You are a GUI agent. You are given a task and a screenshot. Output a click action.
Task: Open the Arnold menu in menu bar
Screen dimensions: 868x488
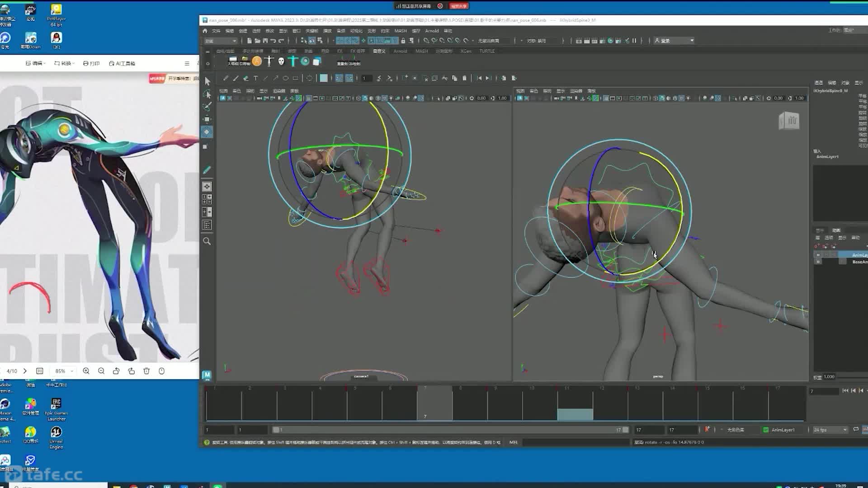click(x=432, y=31)
